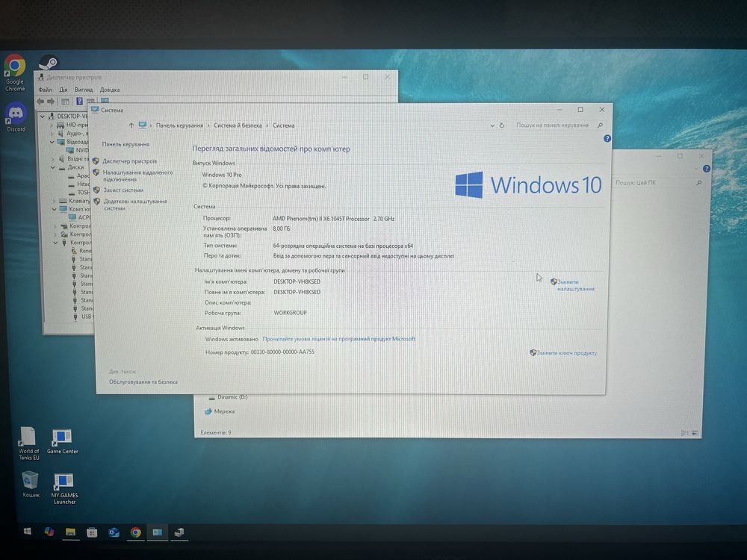This screenshot has height=560, width=747.
Task: Open address history dropdown in System window
Action: pos(492,125)
